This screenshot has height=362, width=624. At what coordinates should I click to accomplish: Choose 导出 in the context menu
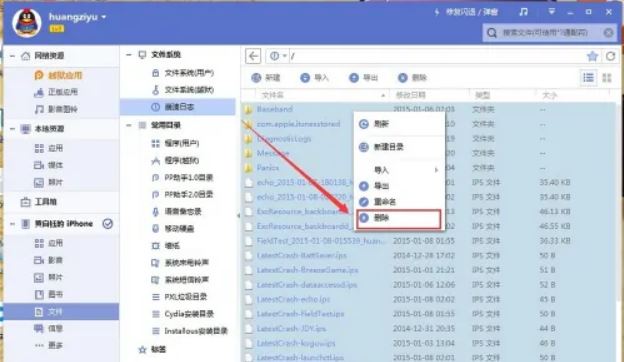[x=400, y=186]
